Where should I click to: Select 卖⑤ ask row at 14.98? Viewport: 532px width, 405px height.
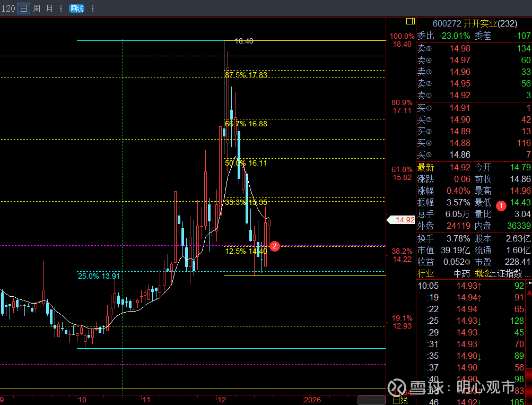pos(474,48)
